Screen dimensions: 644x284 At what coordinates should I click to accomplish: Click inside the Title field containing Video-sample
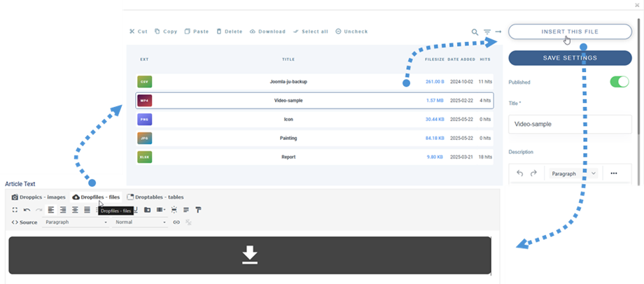pyautogui.click(x=569, y=124)
